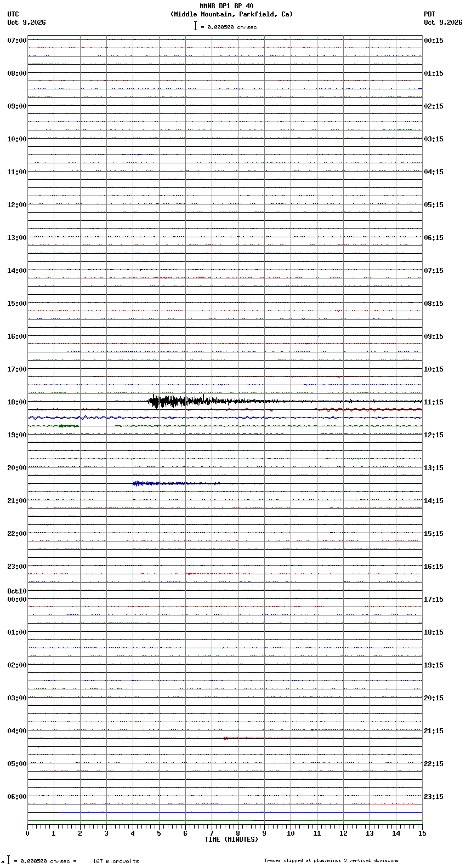The height and width of the screenshot is (868, 466).
Task: Click the 12:00 UTC time label
Action: 17,205
